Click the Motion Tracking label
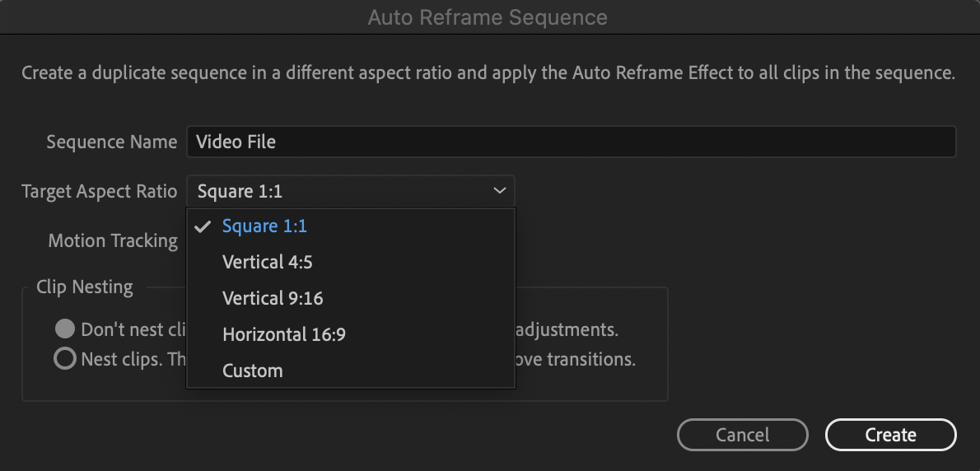This screenshot has height=471, width=980. tap(113, 240)
